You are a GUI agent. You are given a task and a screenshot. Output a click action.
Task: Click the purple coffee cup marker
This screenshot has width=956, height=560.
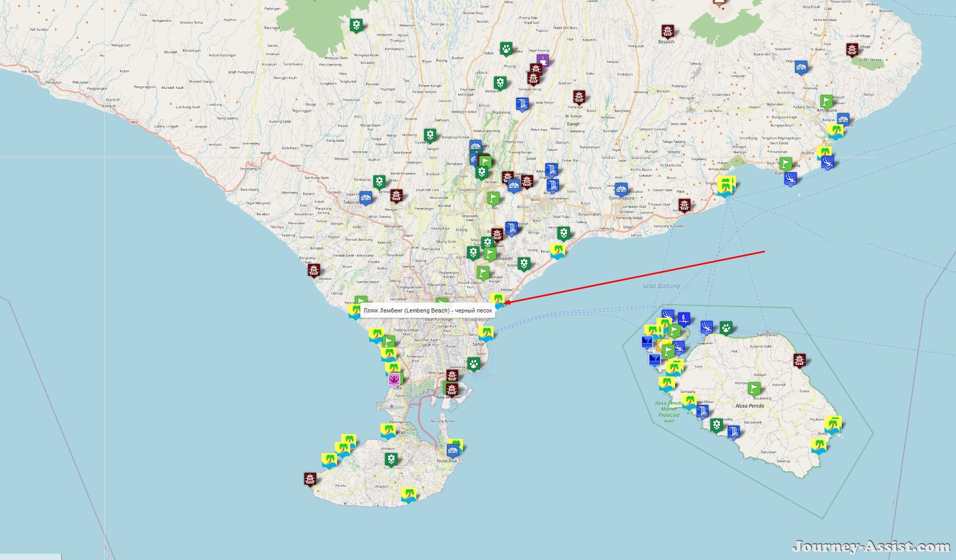tap(542, 60)
